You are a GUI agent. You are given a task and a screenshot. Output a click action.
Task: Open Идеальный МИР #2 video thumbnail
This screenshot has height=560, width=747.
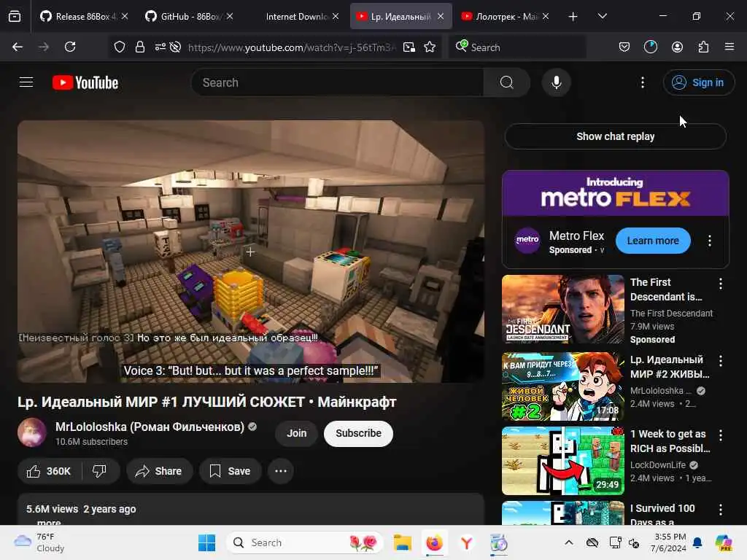click(x=562, y=386)
